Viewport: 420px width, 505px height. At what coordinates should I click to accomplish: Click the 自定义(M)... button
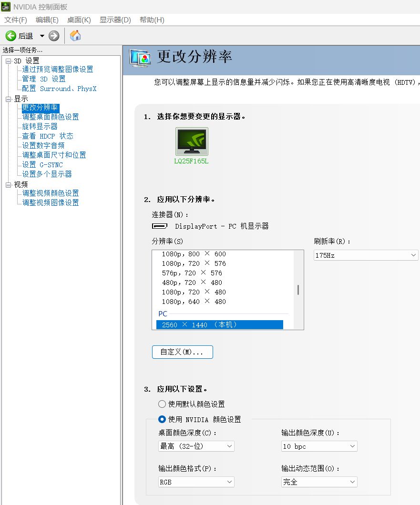click(x=183, y=352)
